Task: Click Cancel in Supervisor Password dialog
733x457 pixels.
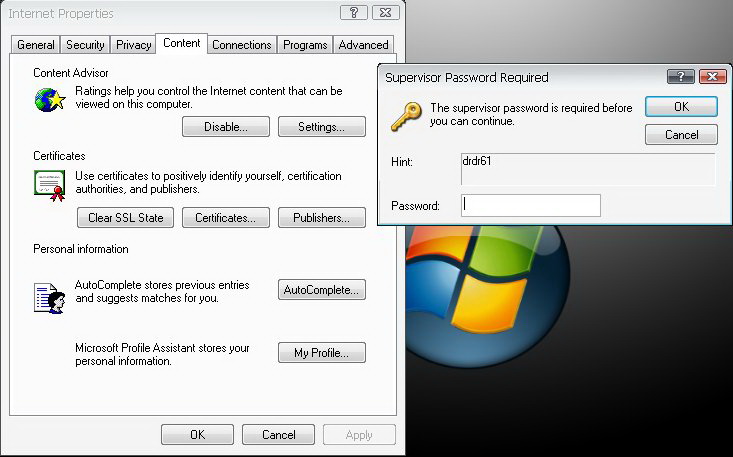Action: pos(681,135)
